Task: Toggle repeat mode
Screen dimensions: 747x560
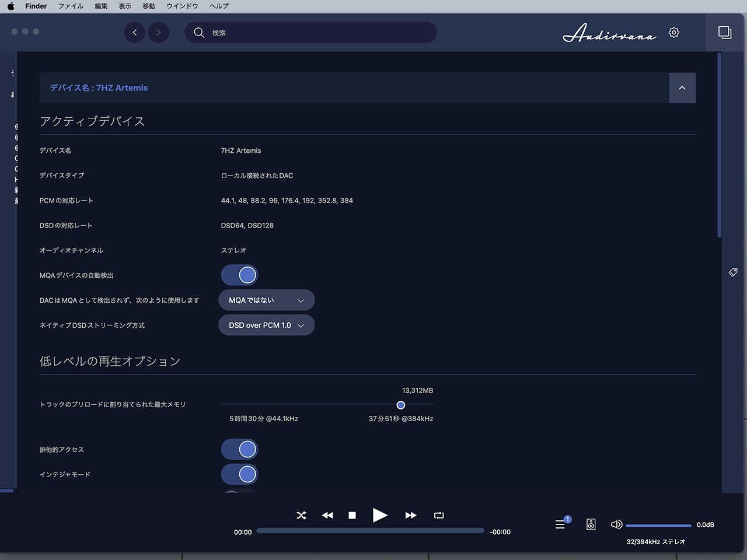Action: [x=439, y=515]
